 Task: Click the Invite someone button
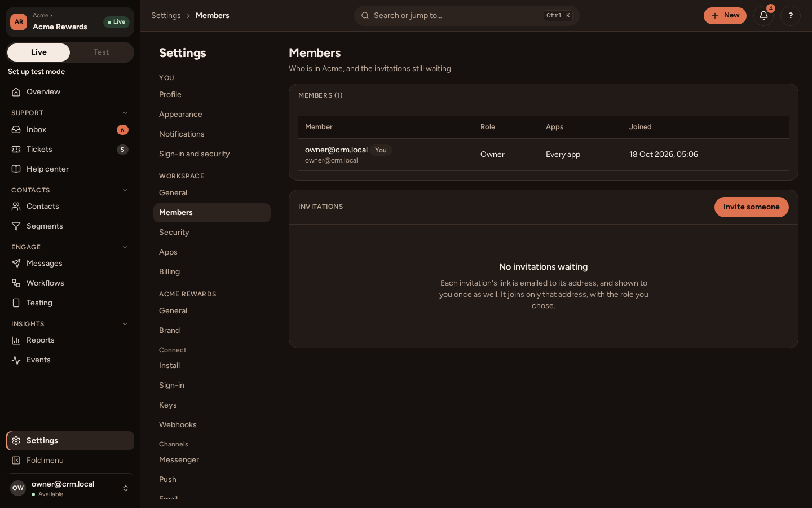click(x=751, y=207)
